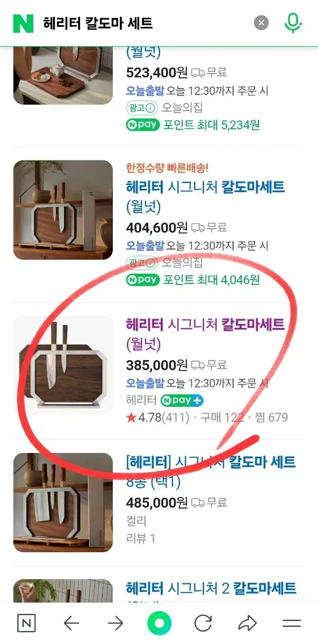Open Naver home icon in bottom bar

pyautogui.click(x=26, y=623)
